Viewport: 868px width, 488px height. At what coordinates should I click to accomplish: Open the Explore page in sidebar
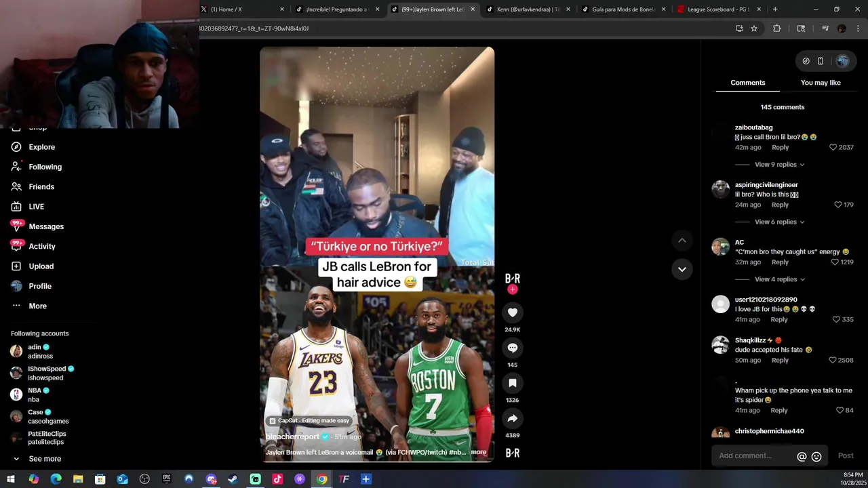pyautogui.click(x=33, y=147)
